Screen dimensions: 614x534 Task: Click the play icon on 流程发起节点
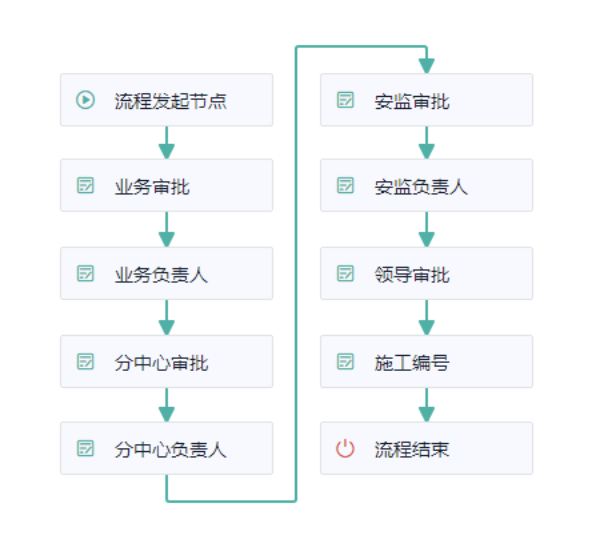coord(86,100)
